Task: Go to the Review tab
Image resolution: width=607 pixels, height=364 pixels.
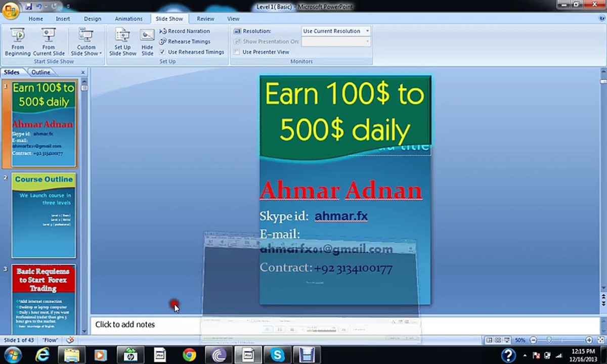Action: point(205,19)
